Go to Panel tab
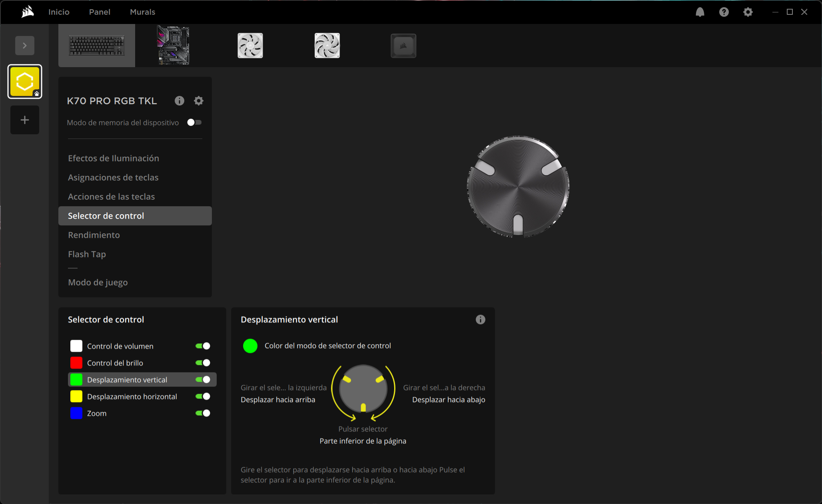 coord(100,12)
